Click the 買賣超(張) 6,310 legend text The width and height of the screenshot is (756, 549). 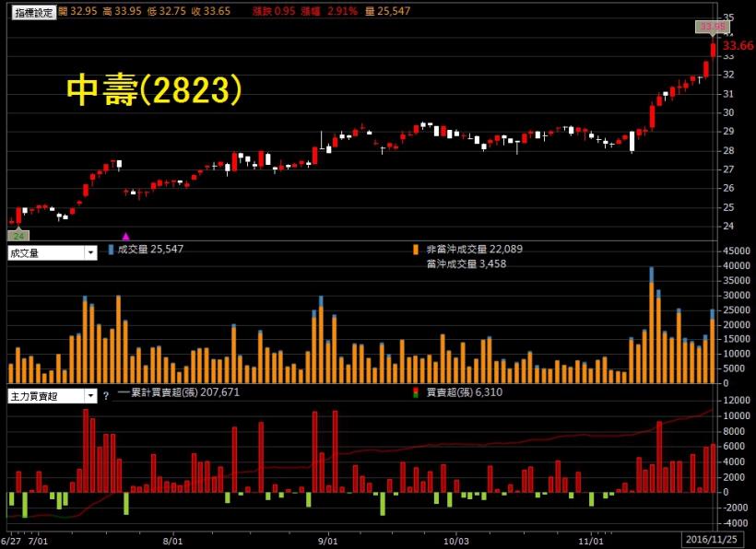[x=465, y=392]
